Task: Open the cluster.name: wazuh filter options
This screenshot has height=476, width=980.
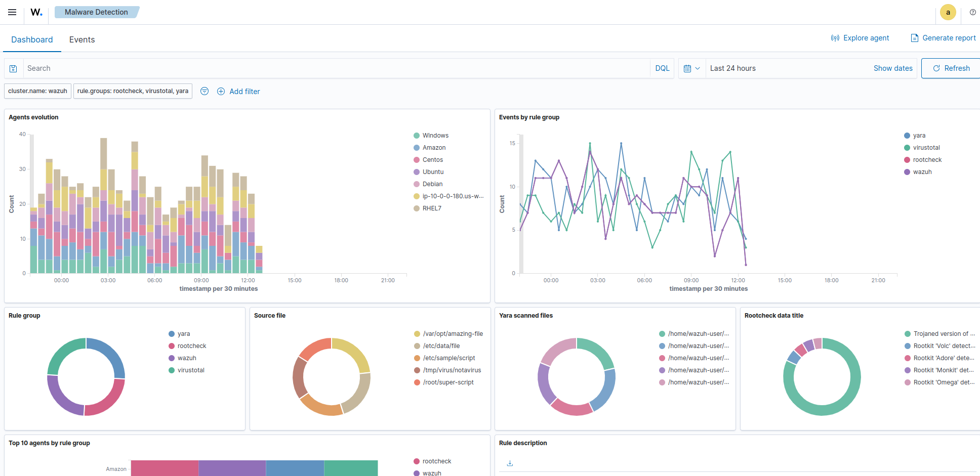Action: pos(37,91)
